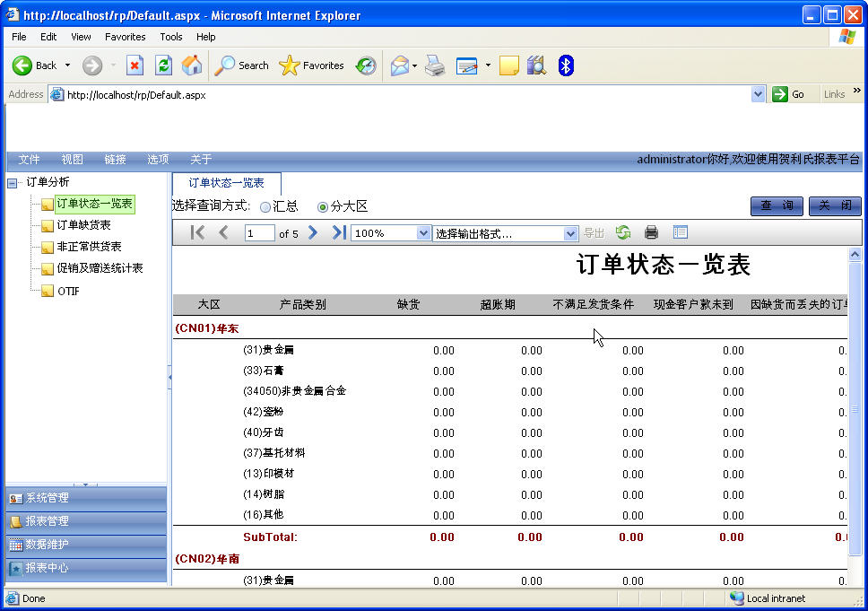Image resolution: width=868 pixels, height=611 pixels.
Task: Go to the Home page icon
Action: (x=192, y=65)
